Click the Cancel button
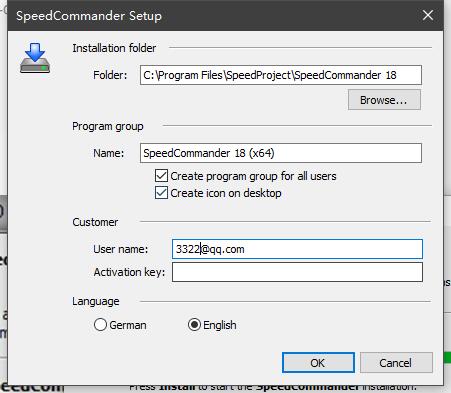 pos(396,363)
